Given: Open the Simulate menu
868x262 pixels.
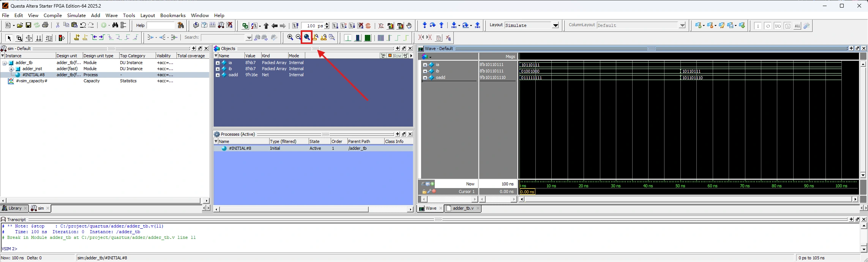Looking at the screenshot, I should (x=76, y=16).
